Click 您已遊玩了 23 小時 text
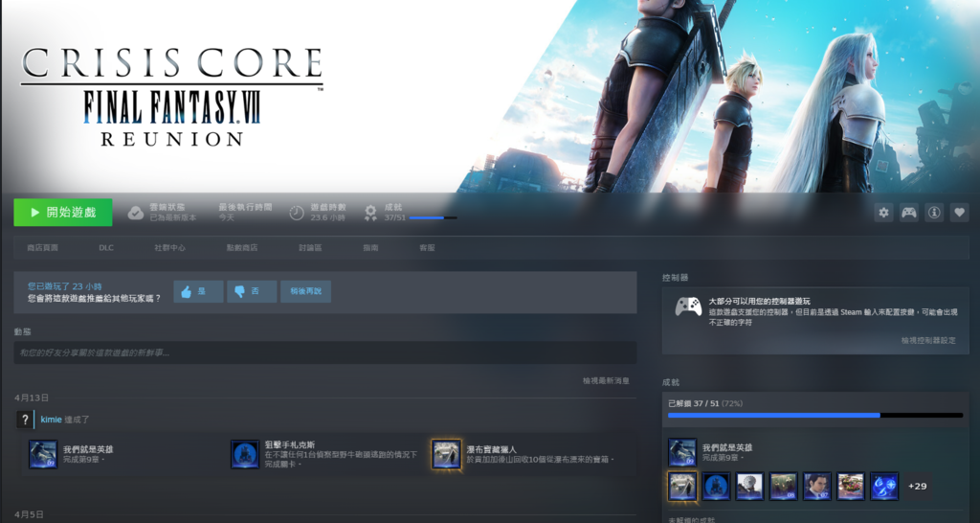 [x=64, y=286]
